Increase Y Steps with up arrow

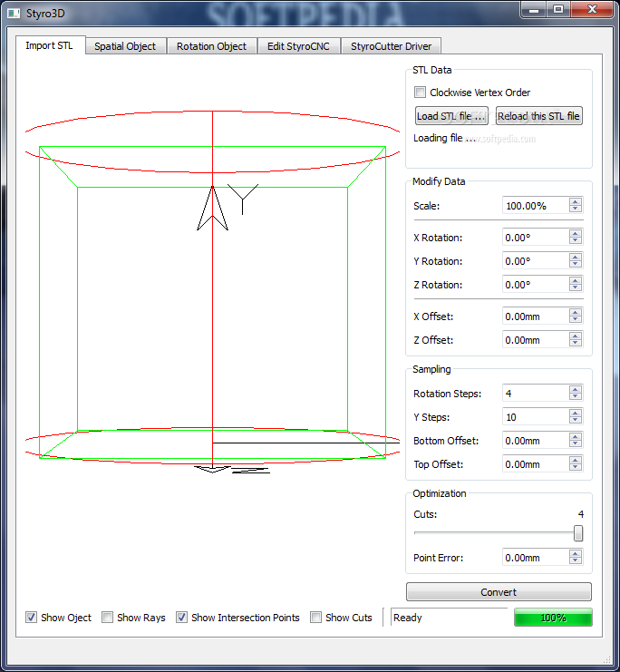click(576, 413)
